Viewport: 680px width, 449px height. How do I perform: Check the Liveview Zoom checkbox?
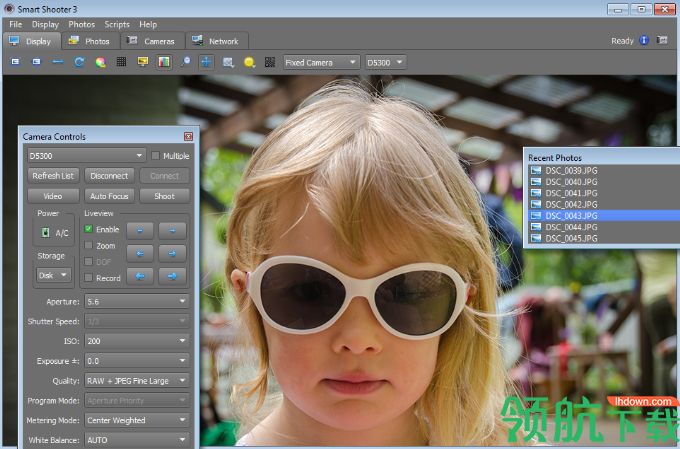tap(88, 245)
